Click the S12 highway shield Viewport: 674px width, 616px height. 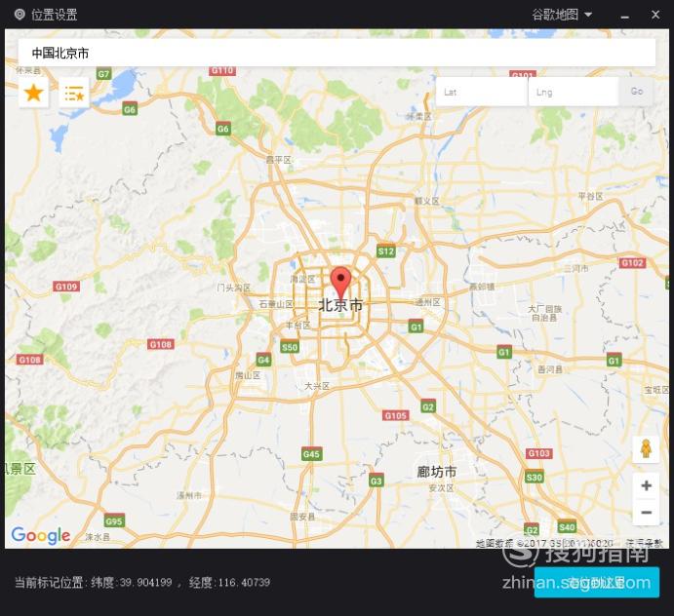(385, 251)
